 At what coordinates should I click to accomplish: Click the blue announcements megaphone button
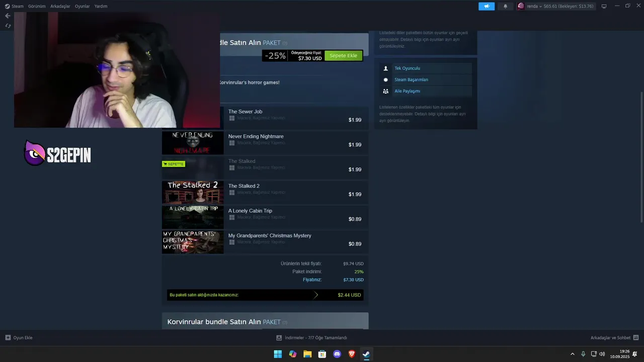[487, 6]
